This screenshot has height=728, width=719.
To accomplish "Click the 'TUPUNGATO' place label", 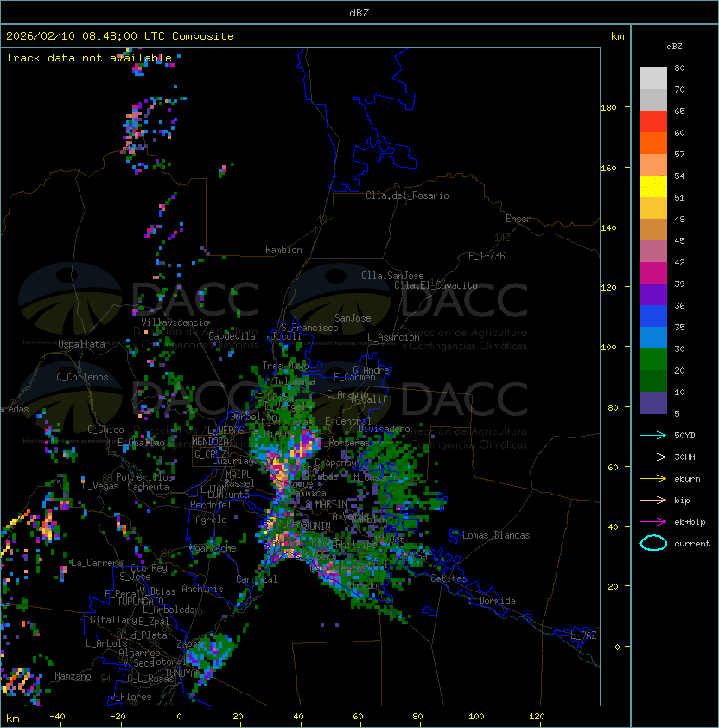I will point(140,601).
